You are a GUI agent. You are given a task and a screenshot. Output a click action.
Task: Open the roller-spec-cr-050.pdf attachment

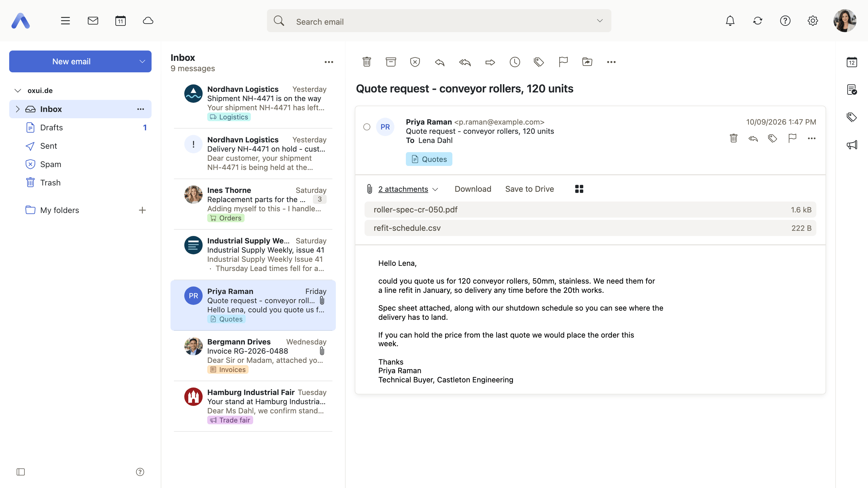click(590, 210)
